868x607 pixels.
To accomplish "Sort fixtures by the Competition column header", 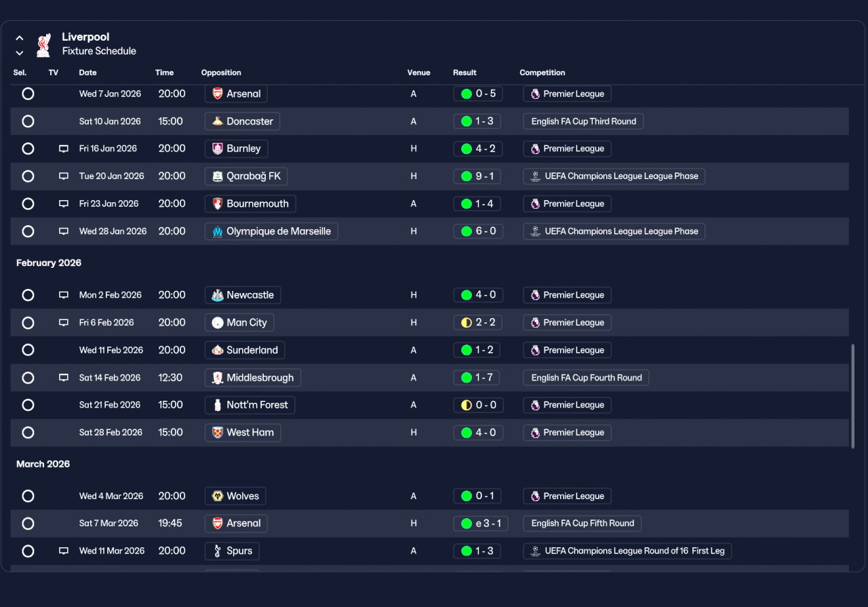I will point(542,73).
